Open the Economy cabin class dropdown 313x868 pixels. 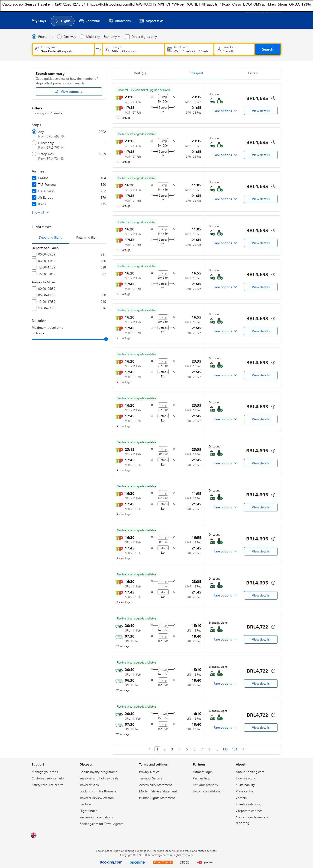[x=112, y=37]
